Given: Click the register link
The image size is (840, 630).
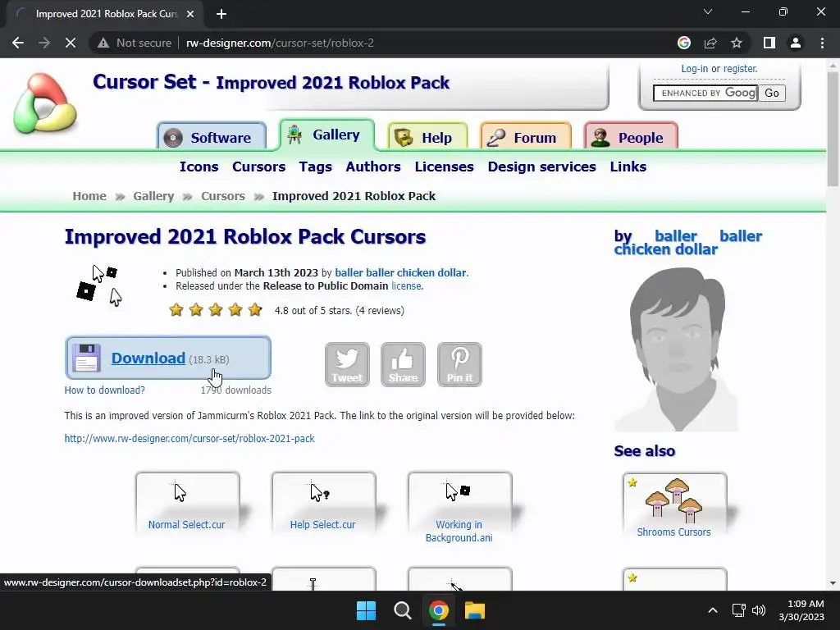Looking at the screenshot, I should tap(740, 69).
